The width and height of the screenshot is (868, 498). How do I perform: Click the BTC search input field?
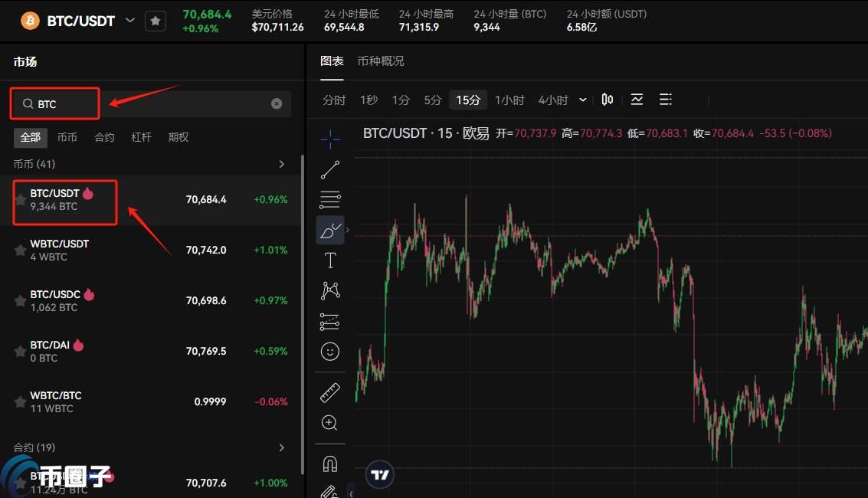(x=150, y=103)
